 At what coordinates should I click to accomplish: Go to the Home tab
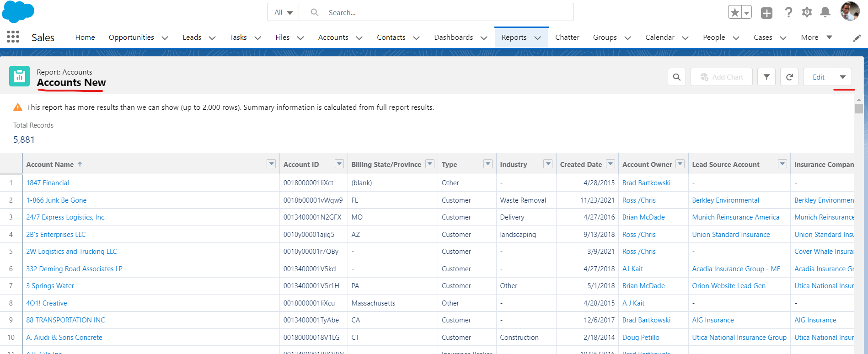(85, 38)
